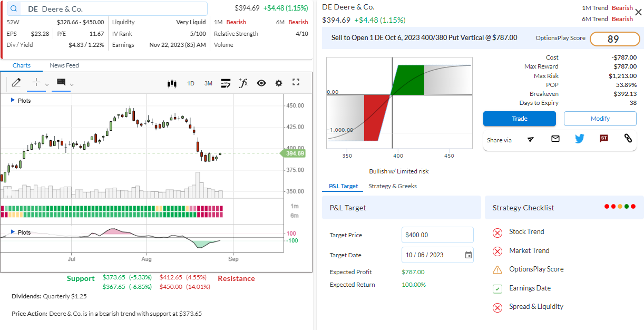
Task: Click the DE Deere & Co. search box
Action: 106,9
